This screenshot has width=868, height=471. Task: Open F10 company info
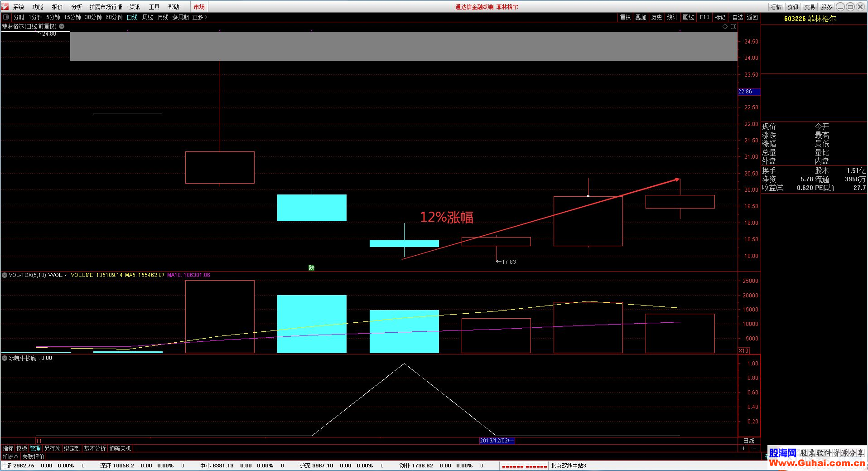[x=704, y=17]
